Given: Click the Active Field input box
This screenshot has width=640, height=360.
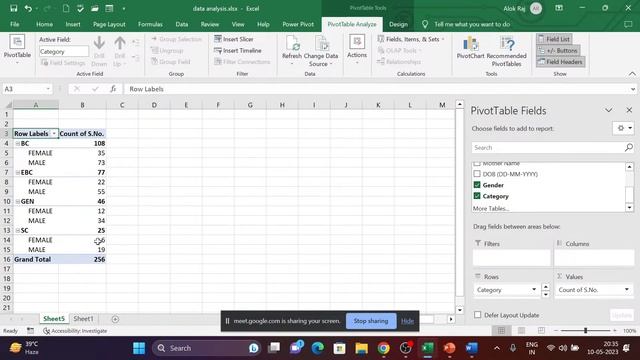Looking at the screenshot, I should tap(64, 51).
